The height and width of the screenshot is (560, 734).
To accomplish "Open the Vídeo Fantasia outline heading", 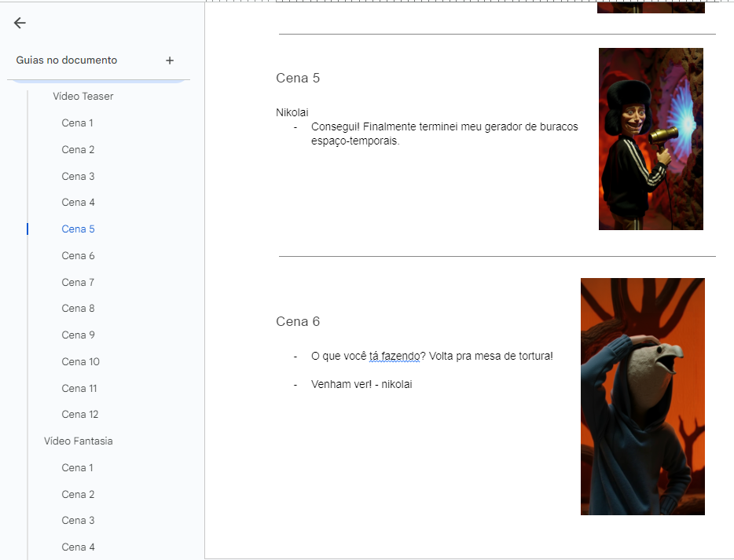I will (79, 441).
